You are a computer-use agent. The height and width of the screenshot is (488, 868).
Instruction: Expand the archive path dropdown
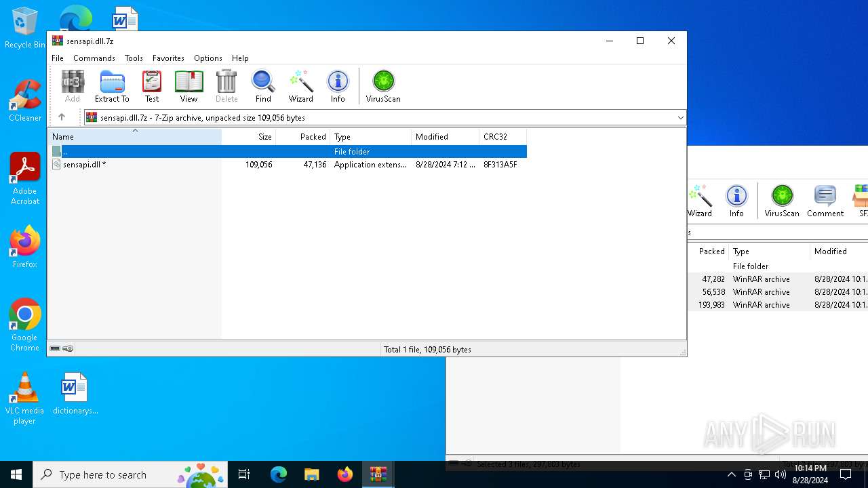pos(680,117)
